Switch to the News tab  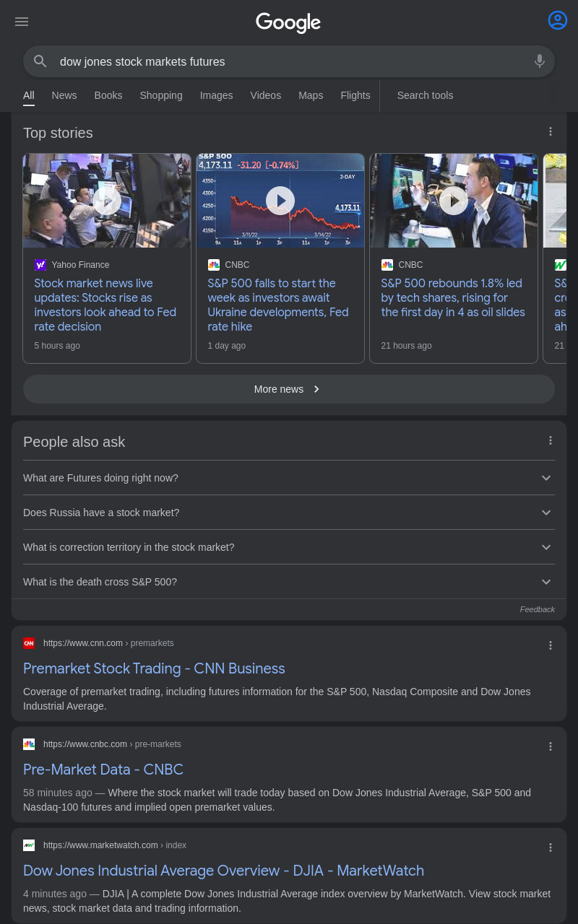[64, 95]
